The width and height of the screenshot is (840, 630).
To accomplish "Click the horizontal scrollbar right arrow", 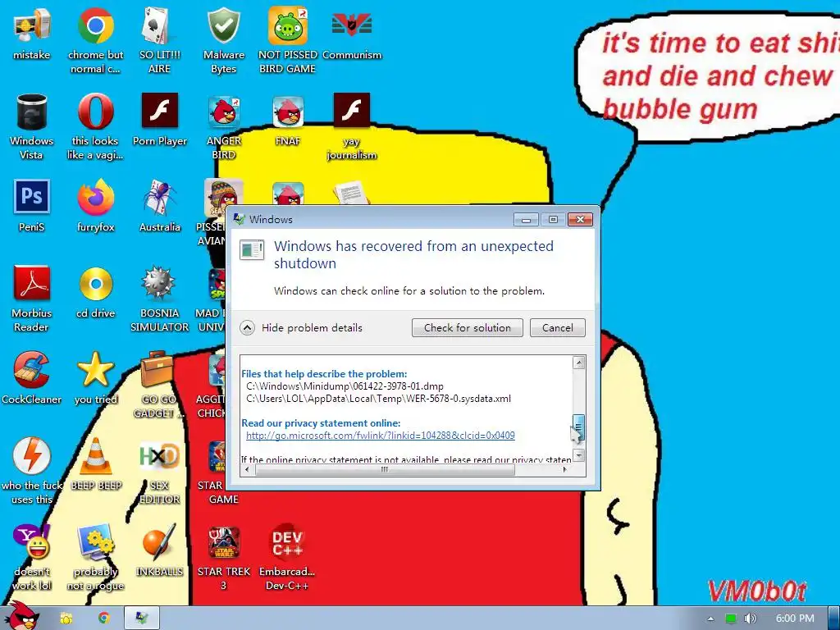I will click(564, 470).
